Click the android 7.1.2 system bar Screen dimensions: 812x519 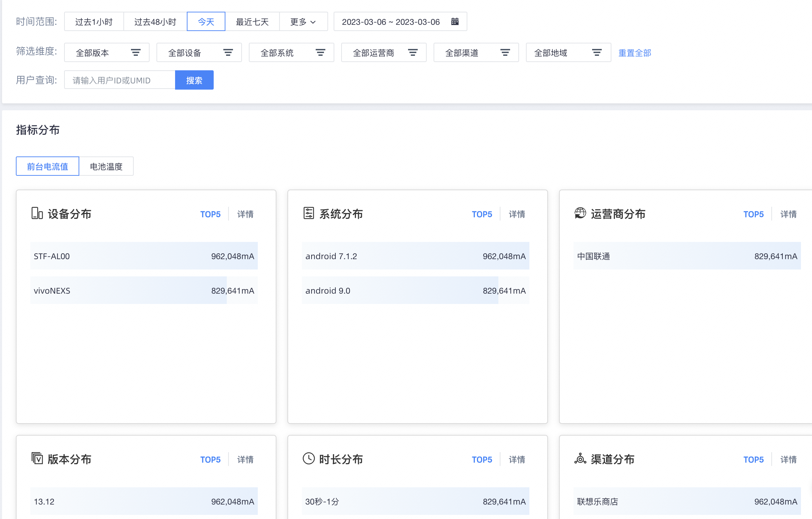tap(416, 256)
